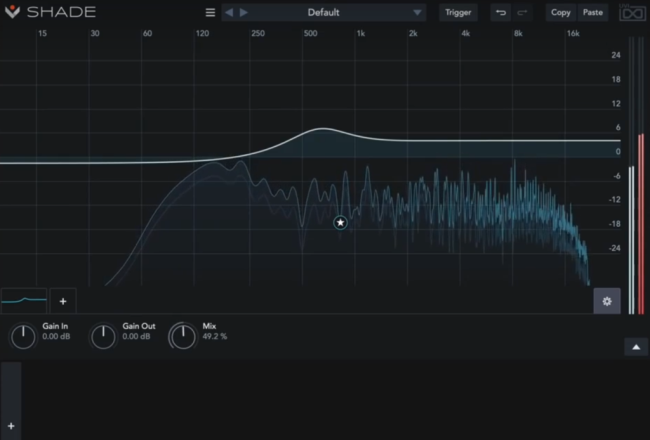Viewport: 650px width, 440px height.
Task: Open the settings gear
Action: [607, 300]
